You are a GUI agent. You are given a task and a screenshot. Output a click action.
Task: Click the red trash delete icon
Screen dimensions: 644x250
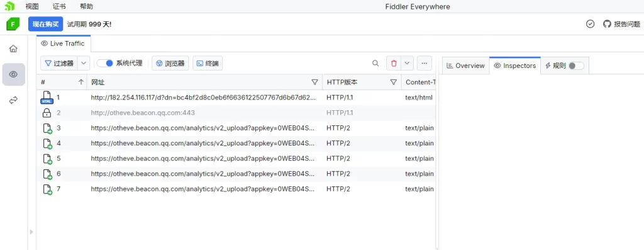point(394,64)
